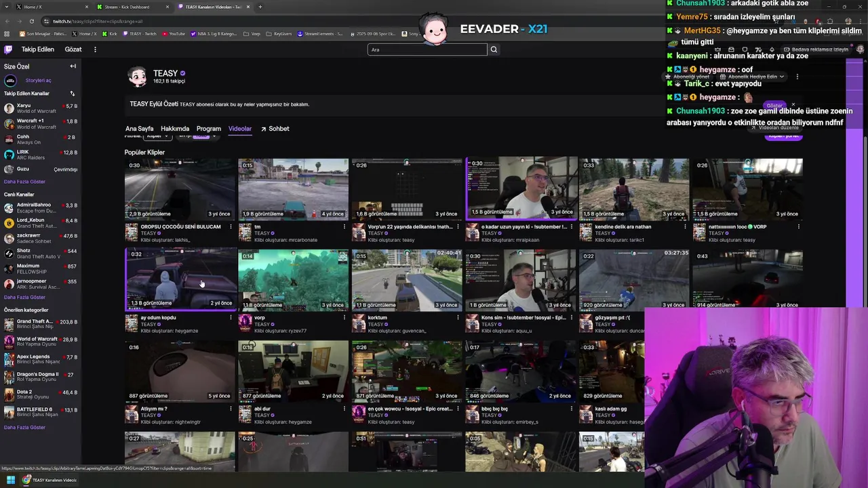The width and height of the screenshot is (868, 488).
Task: Open the Apex Legends category
Action: [41, 359]
